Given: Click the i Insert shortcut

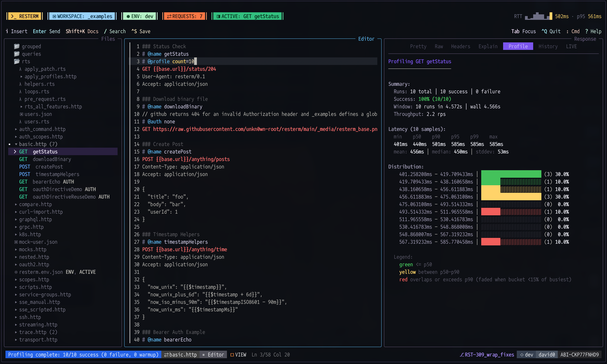Looking at the screenshot, I should (x=16, y=31).
